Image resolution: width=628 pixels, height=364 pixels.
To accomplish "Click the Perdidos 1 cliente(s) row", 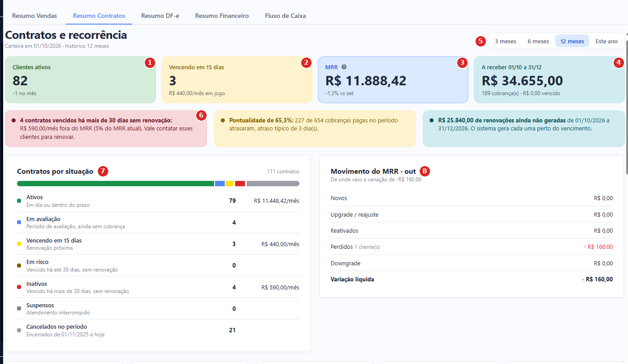I will [472, 247].
